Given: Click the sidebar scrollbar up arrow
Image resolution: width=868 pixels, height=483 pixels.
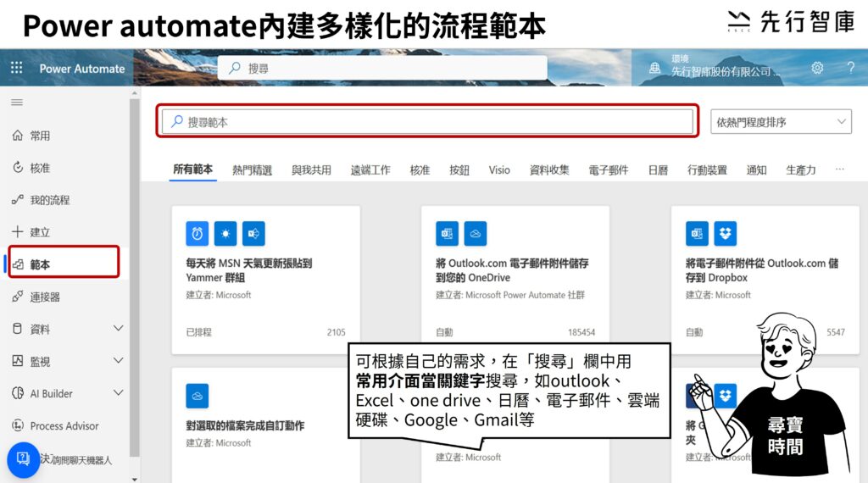Looking at the screenshot, I should [x=134, y=93].
